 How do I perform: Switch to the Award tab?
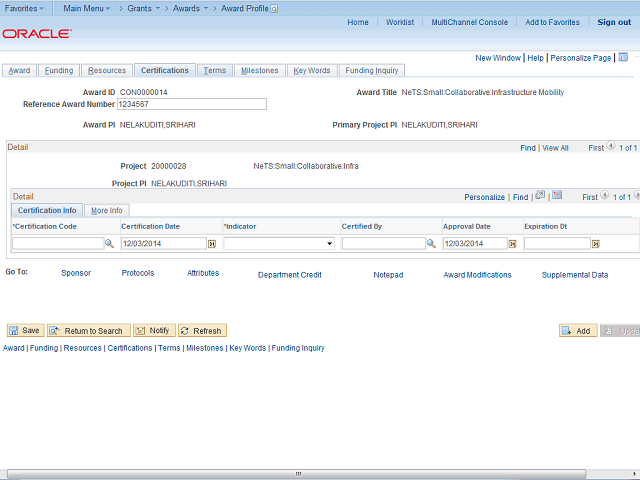[19, 70]
